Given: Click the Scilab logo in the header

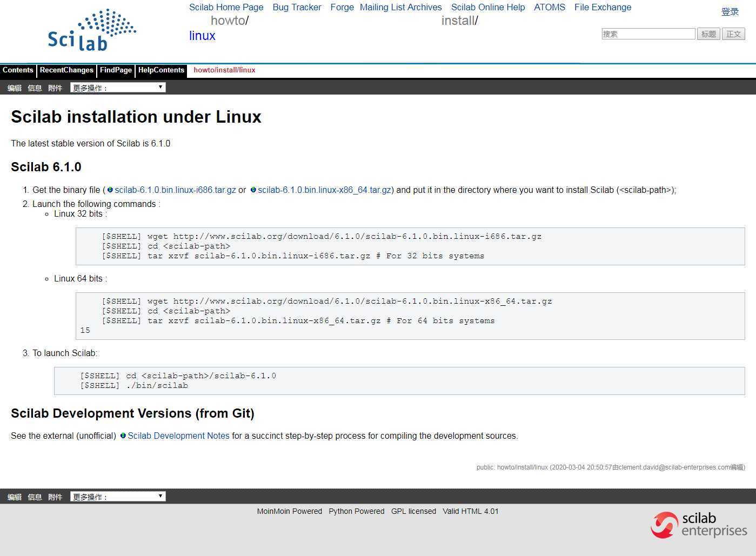Looking at the screenshot, I should [x=92, y=30].
